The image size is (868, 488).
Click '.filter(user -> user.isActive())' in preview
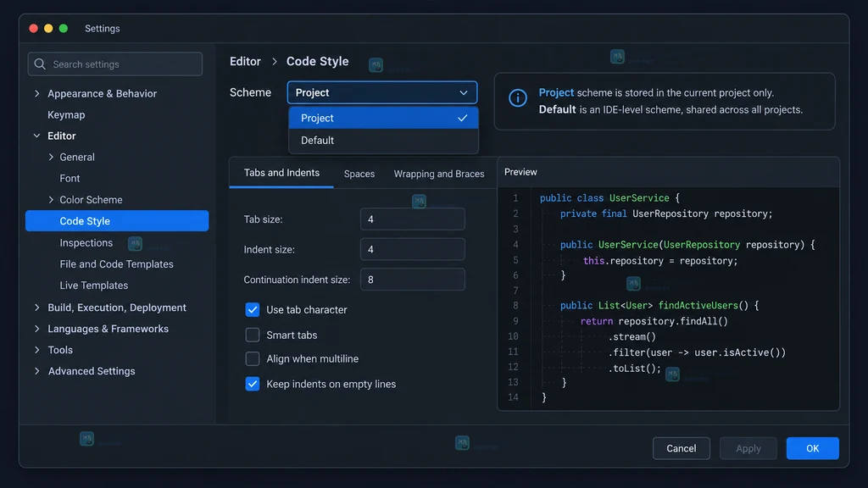(697, 352)
